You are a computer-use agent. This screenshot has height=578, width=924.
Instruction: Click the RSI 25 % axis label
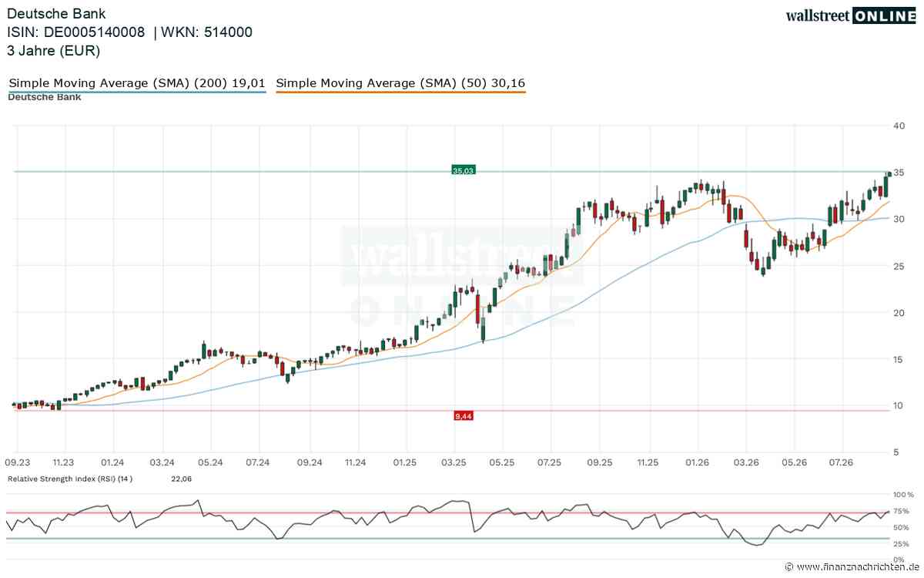[x=902, y=544]
